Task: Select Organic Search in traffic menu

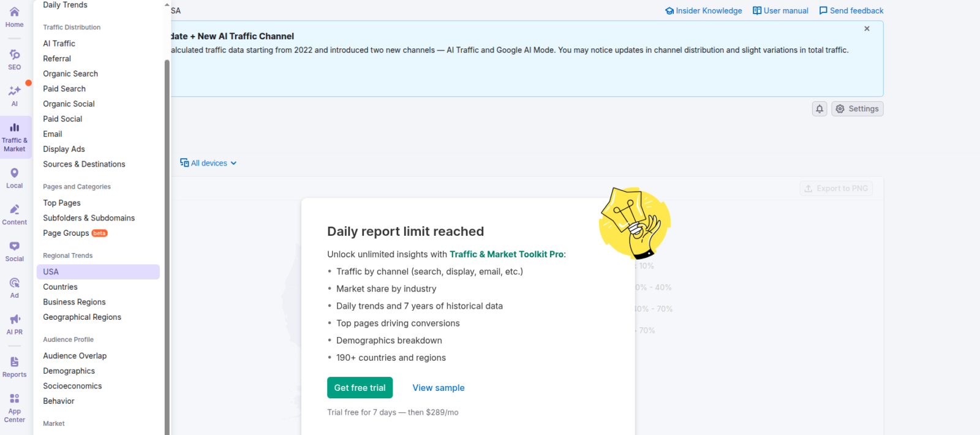Action: pos(70,74)
